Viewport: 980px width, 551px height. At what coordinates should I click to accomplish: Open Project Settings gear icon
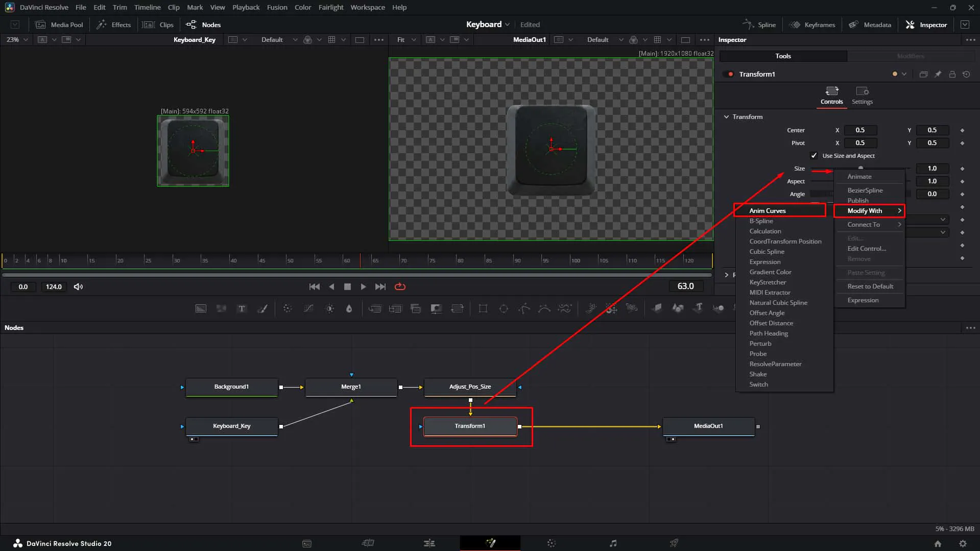click(963, 544)
